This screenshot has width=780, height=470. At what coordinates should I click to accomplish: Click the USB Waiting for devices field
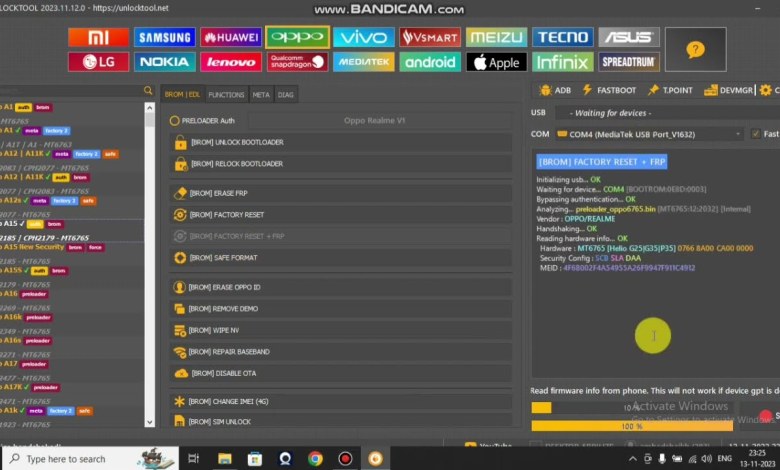[x=667, y=113]
